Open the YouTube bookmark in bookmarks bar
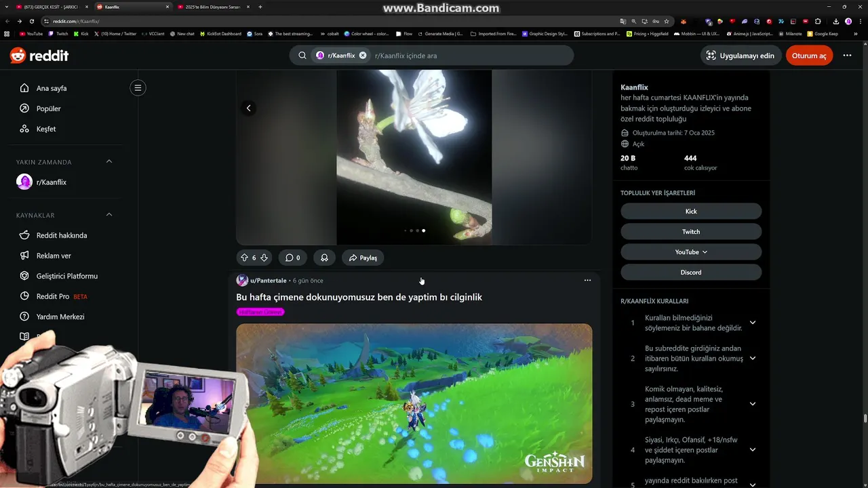Image resolution: width=868 pixels, height=488 pixels. click(31, 33)
